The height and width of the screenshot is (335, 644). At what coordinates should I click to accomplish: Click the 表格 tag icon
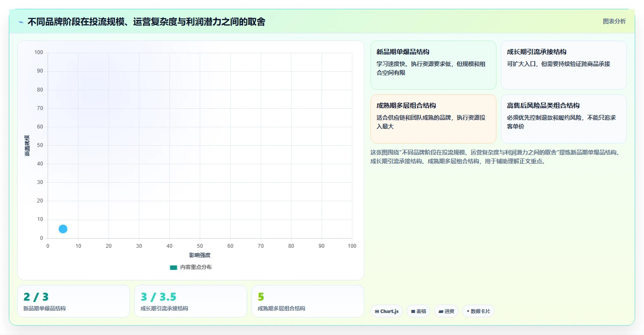(x=413, y=312)
